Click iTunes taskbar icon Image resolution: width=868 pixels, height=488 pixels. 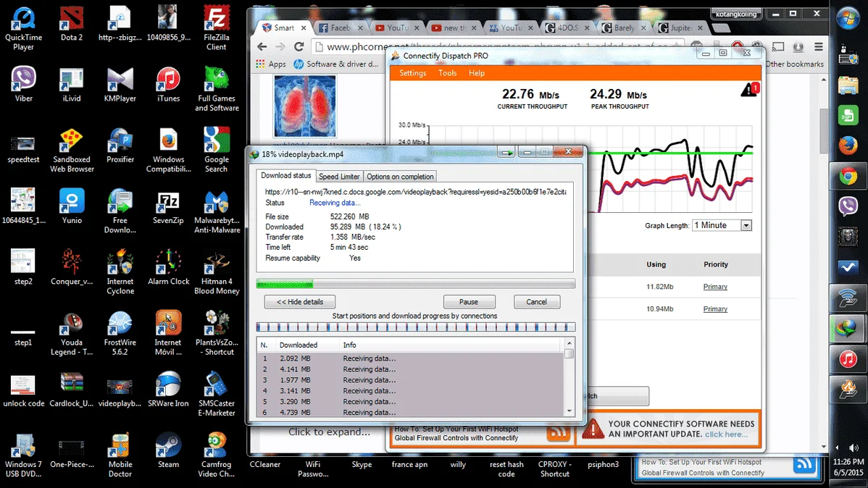pos(848,360)
